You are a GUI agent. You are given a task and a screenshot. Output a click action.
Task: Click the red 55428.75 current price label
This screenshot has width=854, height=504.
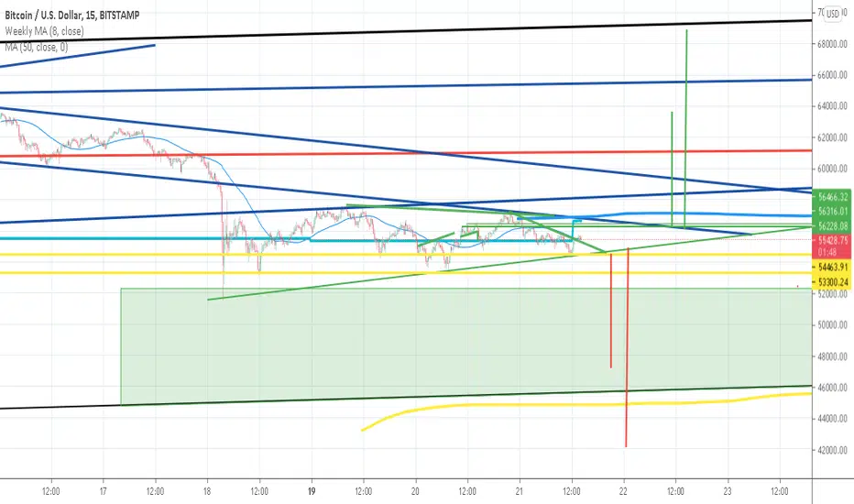832,240
